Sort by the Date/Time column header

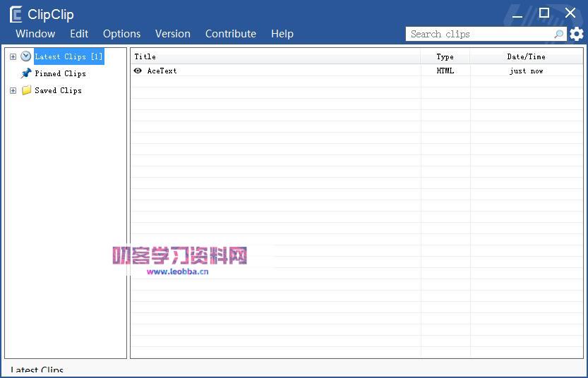coord(526,56)
